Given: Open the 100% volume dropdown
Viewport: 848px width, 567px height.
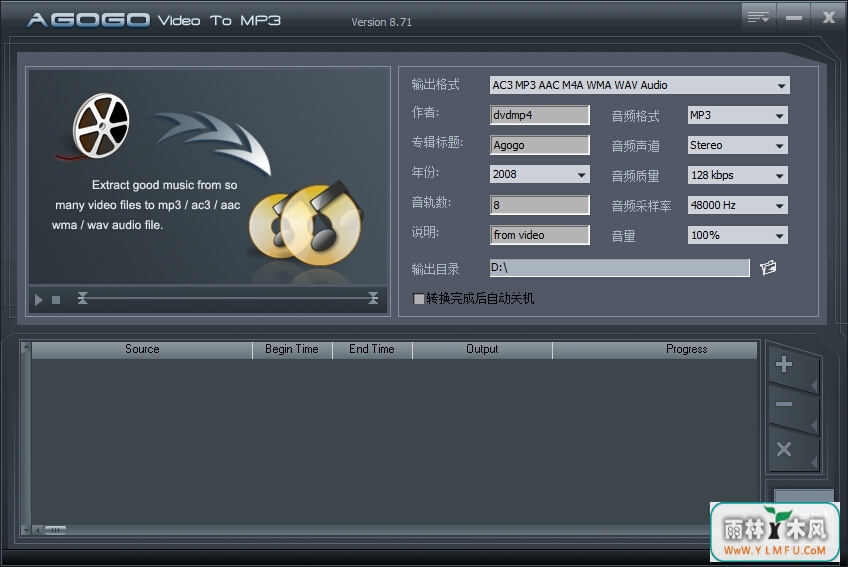Looking at the screenshot, I should [x=738, y=235].
